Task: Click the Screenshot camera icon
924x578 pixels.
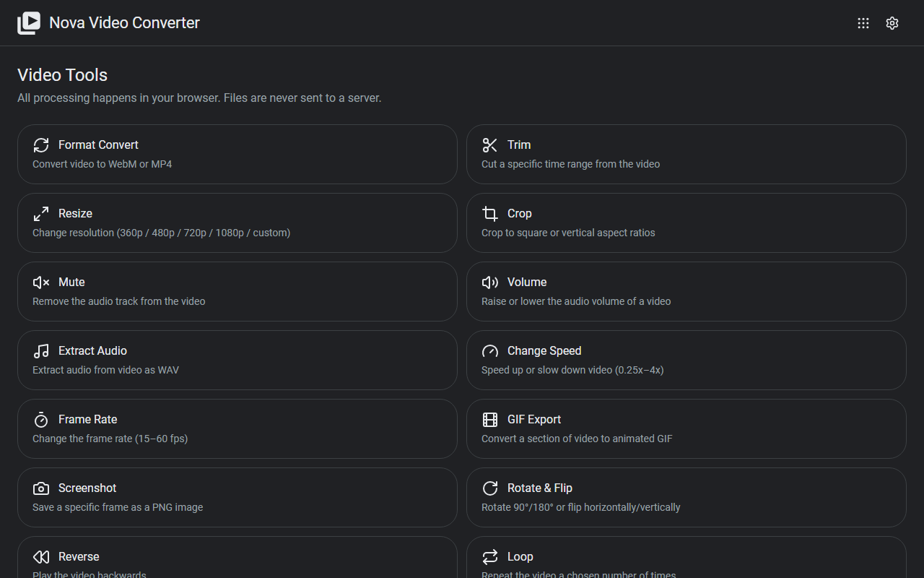Action: point(41,488)
